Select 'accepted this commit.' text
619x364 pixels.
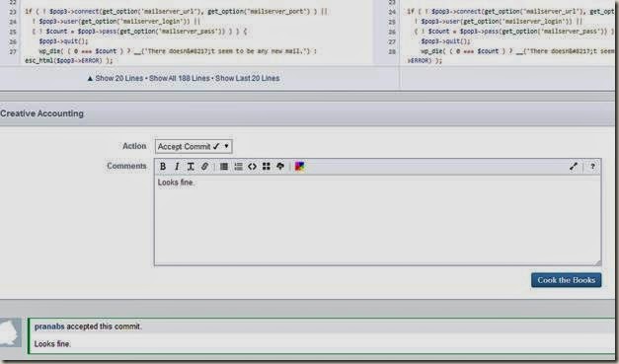pyautogui.click(x=105, y=327)
